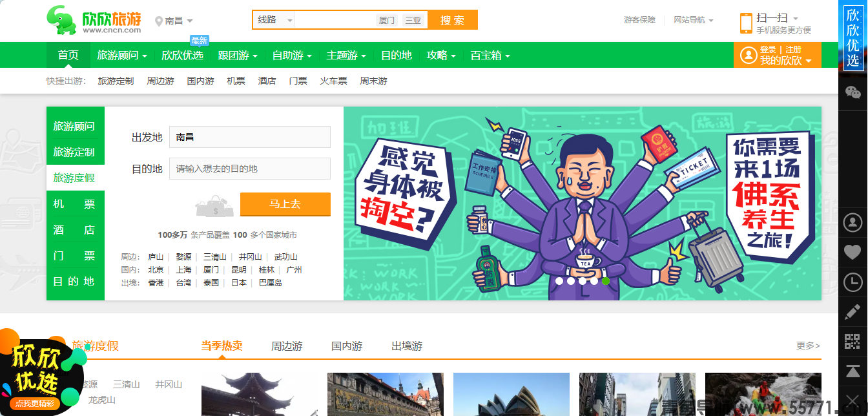The width and height of the screenshot is (868, 416).
Task: Click the back-to-top arrow icon in the sidebar
Action: [853, 371]
